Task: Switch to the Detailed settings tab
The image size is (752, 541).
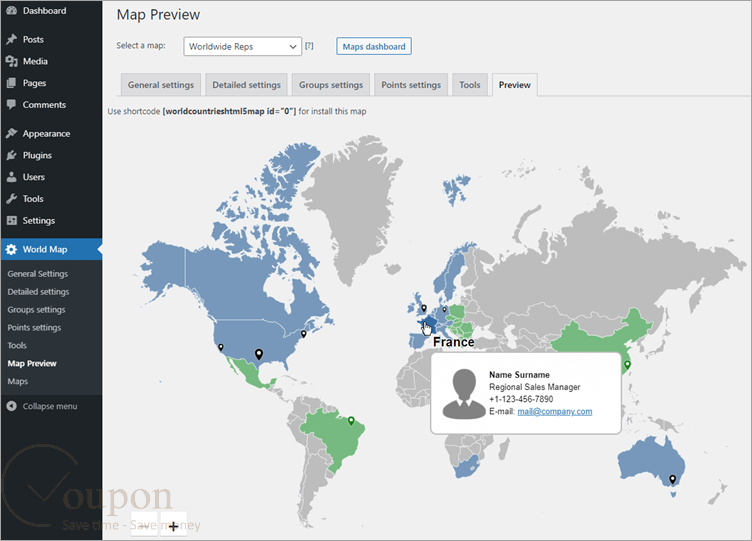Action: [247, 85]
